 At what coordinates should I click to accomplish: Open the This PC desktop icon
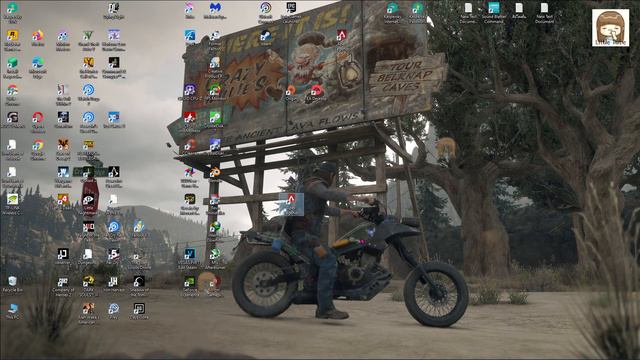[12, 311]
